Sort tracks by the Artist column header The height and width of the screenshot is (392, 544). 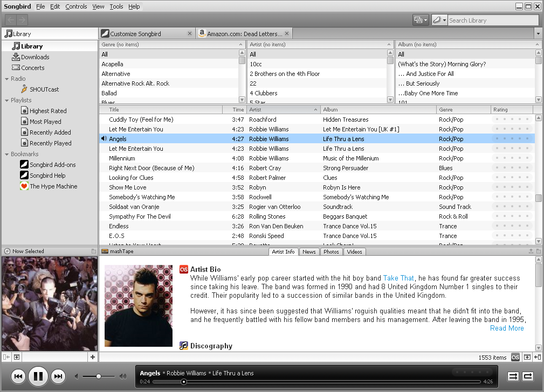pos(284,109)
